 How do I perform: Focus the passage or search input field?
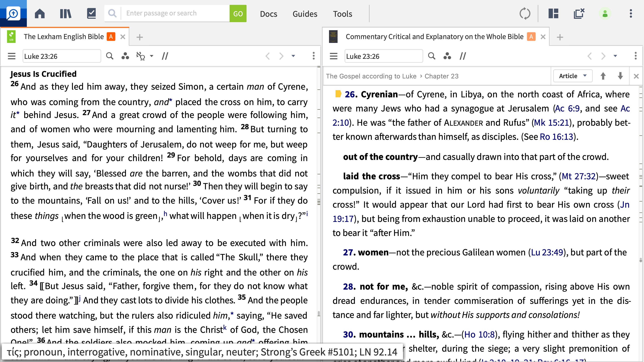click(x=175, y=13)
